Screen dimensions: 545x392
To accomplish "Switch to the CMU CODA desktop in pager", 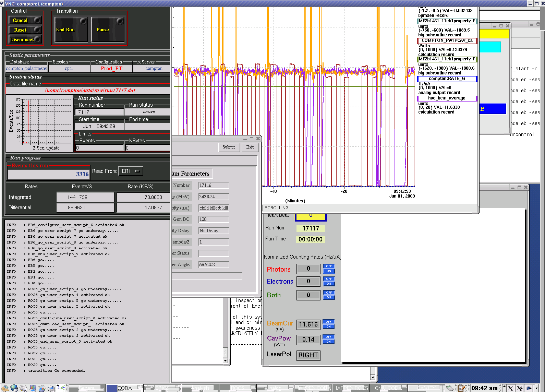I will 388,388.
